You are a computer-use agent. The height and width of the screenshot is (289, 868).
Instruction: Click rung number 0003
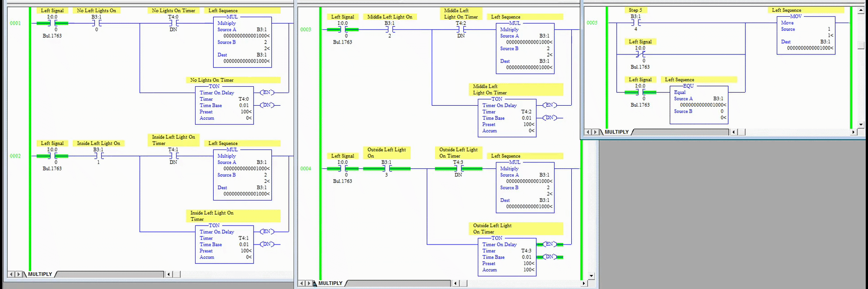point(306,29)
